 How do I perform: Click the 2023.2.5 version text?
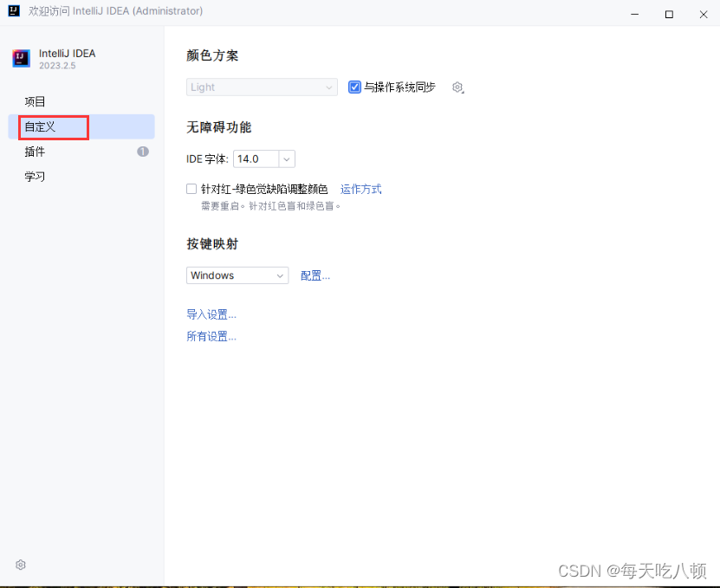[x=57, y=66]
